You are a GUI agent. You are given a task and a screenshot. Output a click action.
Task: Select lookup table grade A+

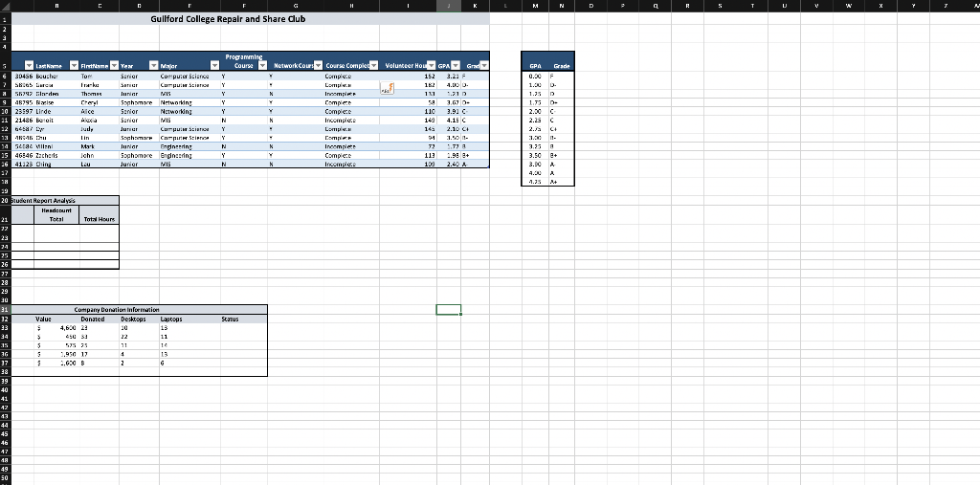tap(561, 182)
